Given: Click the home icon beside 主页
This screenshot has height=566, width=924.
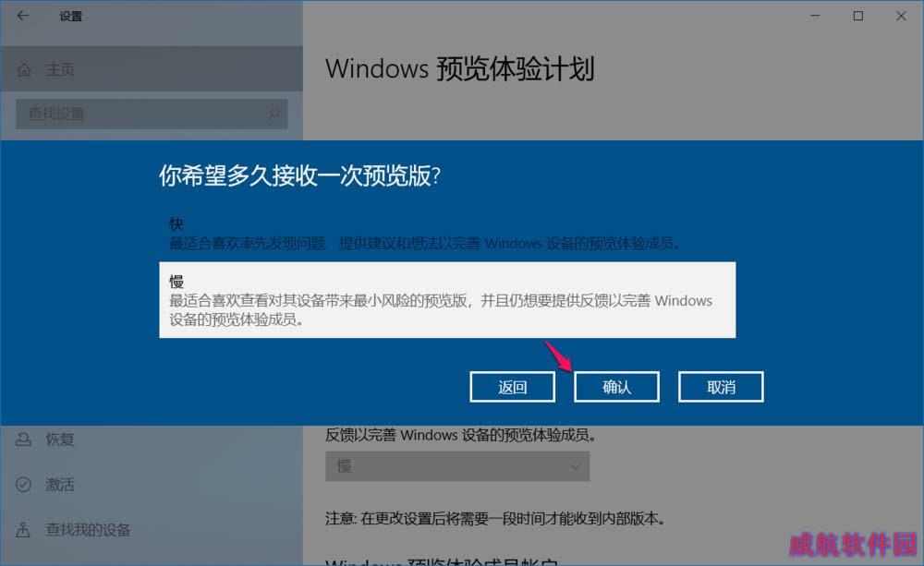Looking at the screenshot, I should 24,70.
